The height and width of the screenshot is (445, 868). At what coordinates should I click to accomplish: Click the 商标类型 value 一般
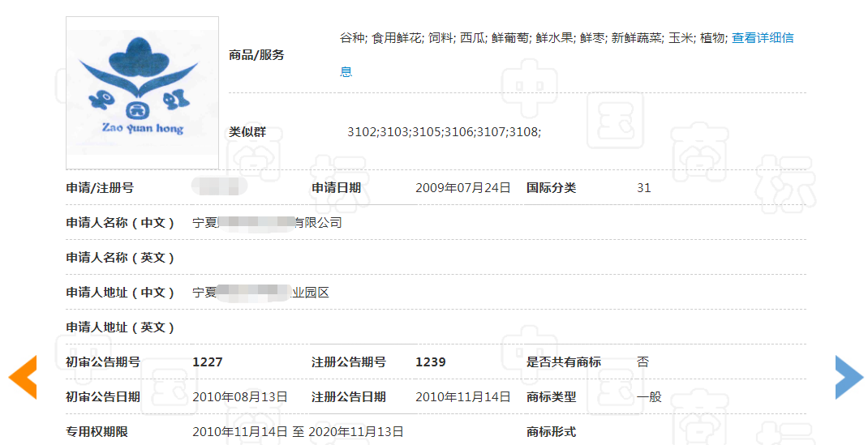649,397
